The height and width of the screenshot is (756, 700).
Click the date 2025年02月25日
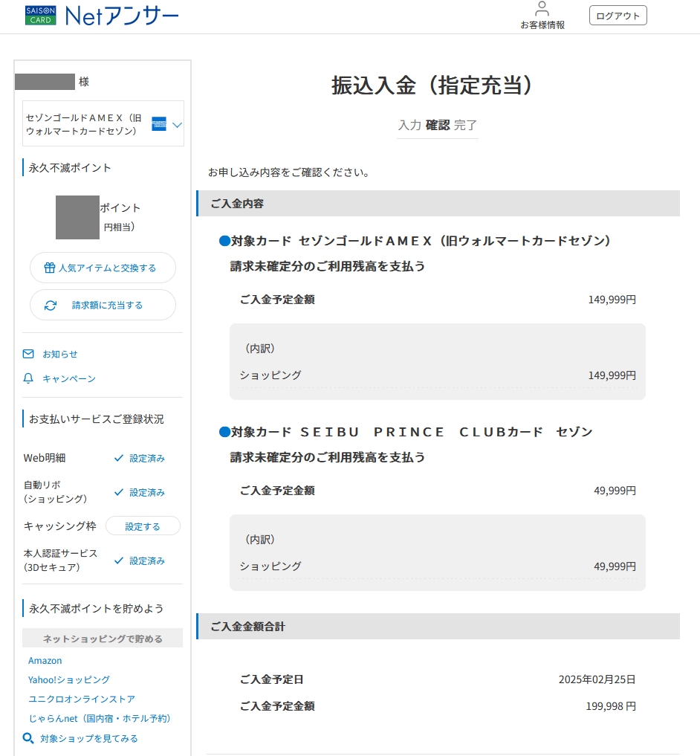[x=597, y=680]
